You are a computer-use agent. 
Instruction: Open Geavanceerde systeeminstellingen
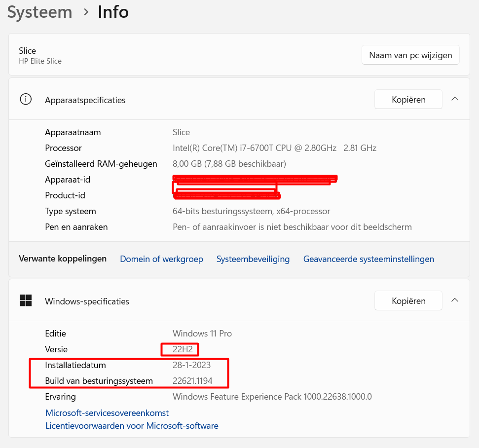(x=368, y=259)
